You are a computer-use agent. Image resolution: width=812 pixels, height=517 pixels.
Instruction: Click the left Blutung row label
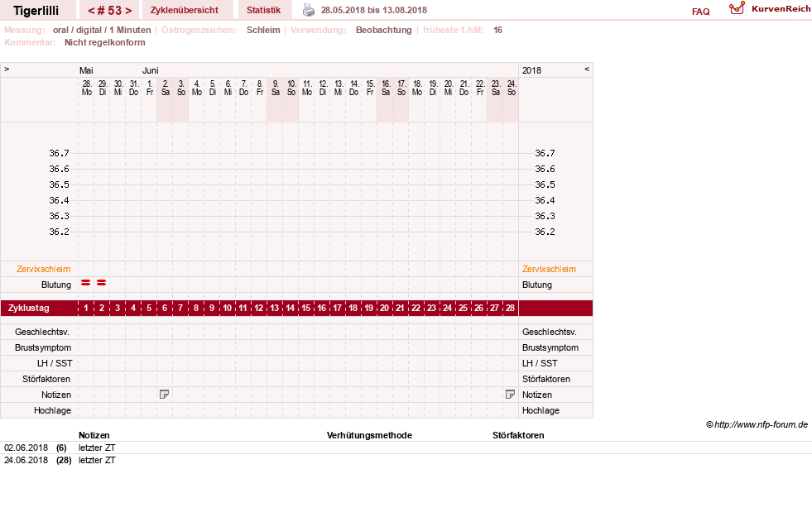coord(56,285)
